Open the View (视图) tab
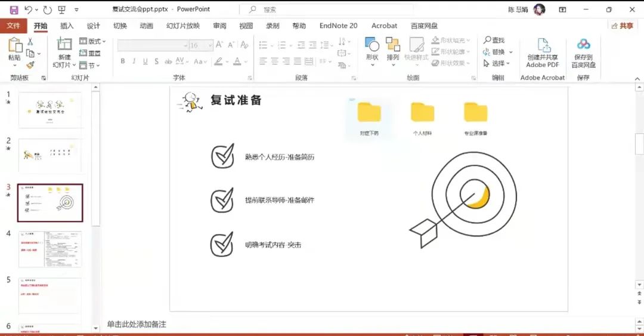The height and width of the screenshot is (336, 644). click(246, 26)
